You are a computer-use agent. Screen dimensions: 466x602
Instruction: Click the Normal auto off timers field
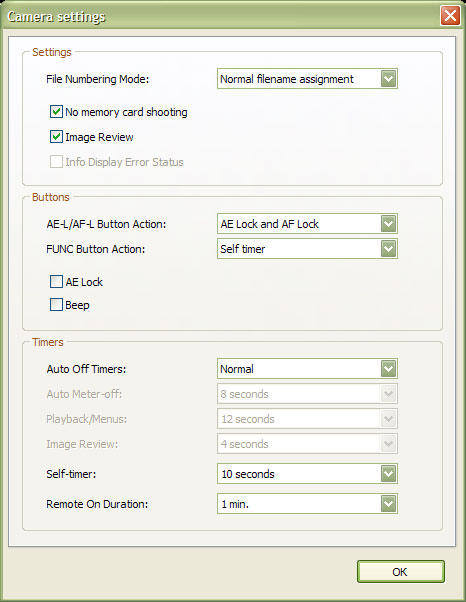(x=307, y=369)
